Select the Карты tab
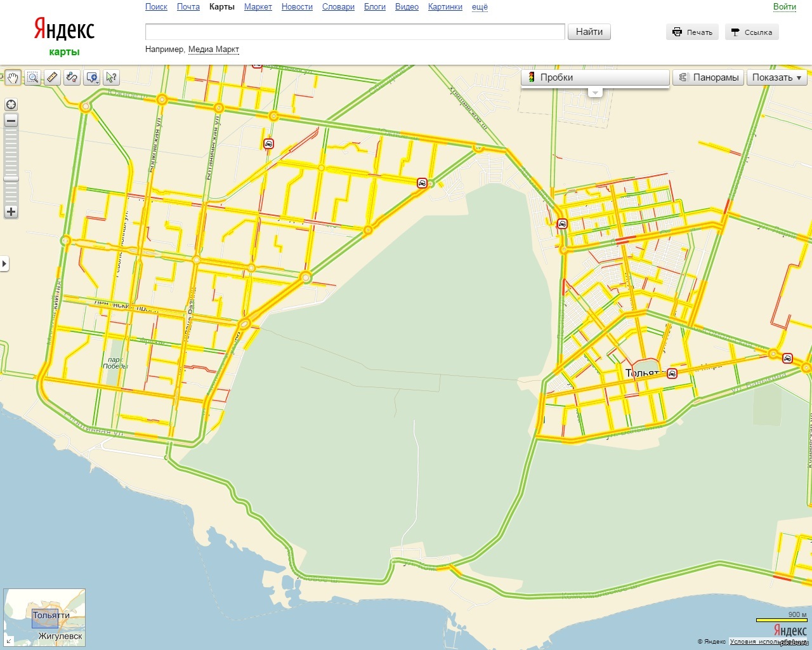 (x=222, y=7)
